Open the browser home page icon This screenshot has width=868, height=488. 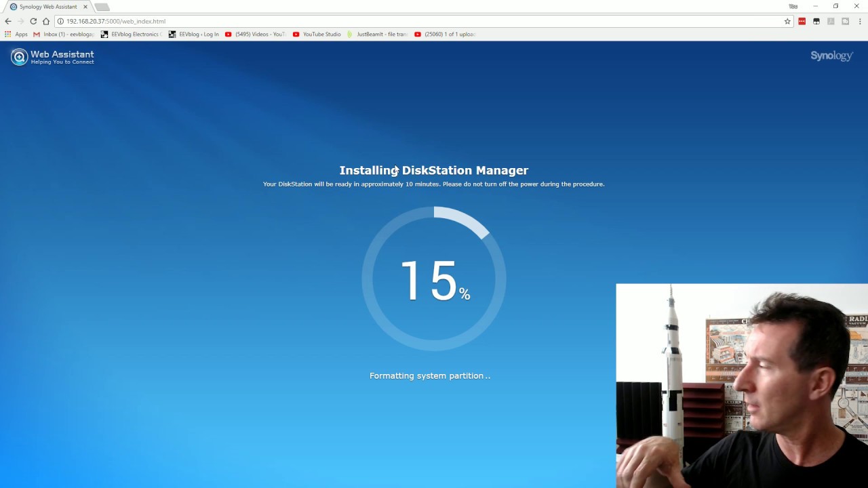click(x=46, y=21)
